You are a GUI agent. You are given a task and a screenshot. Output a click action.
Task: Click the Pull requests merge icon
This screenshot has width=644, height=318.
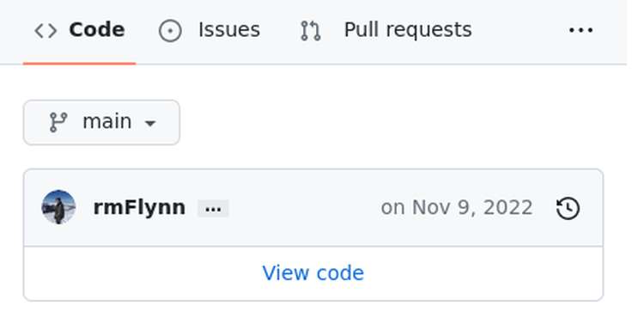pos(311,31)
